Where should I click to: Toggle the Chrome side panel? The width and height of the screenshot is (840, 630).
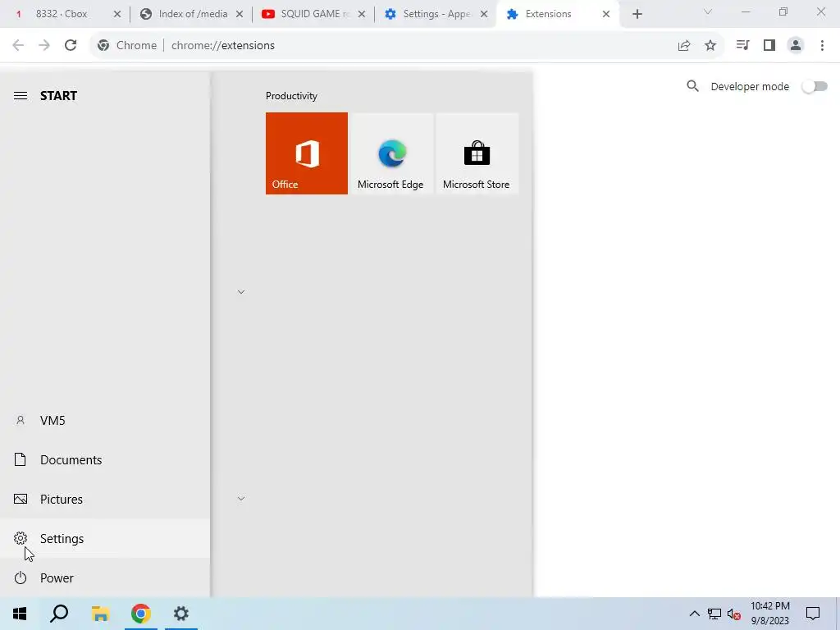click(769, 46)
